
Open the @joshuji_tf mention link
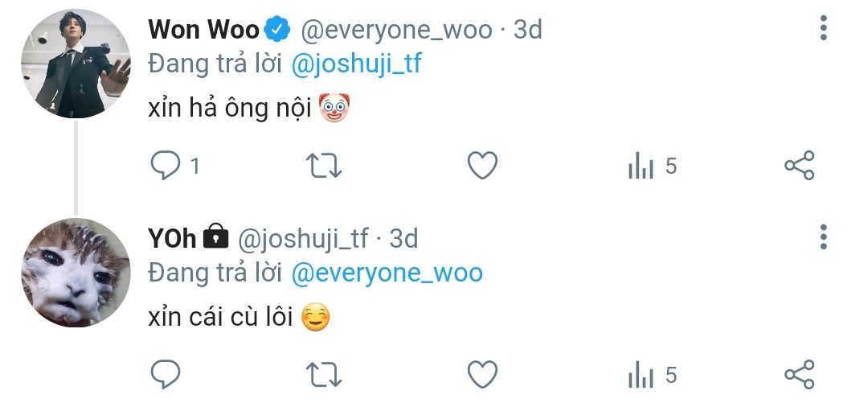tap(356, 64)
